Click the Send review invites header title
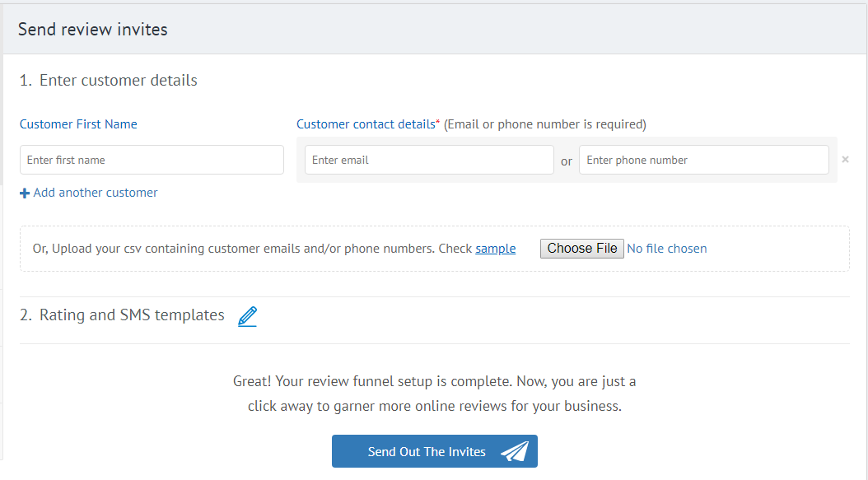The image size is (868, 480). (x=92, y=30)
